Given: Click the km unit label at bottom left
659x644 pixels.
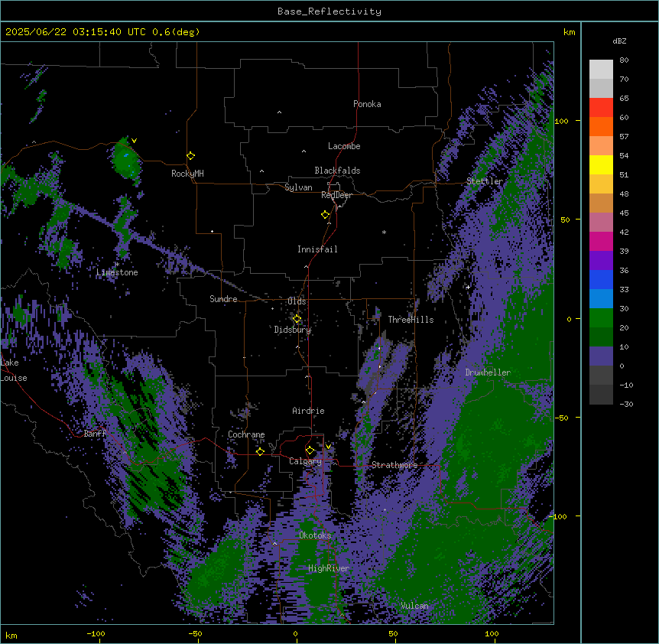Looking at the screenshot, I should (11, 635).
